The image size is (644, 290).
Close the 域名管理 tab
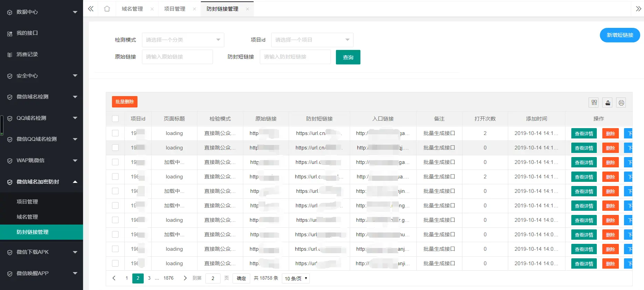click(152, 9)
